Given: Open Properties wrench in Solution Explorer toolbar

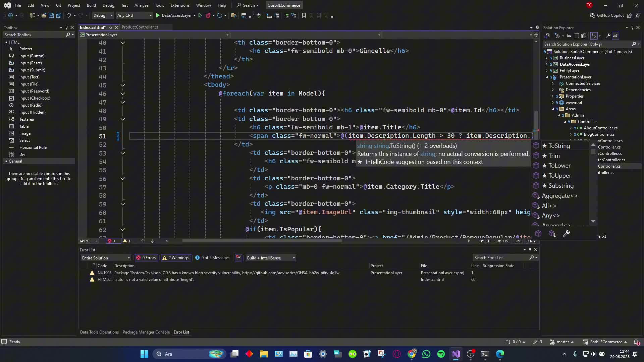Looking at the screenshot, I should (608, 36).
